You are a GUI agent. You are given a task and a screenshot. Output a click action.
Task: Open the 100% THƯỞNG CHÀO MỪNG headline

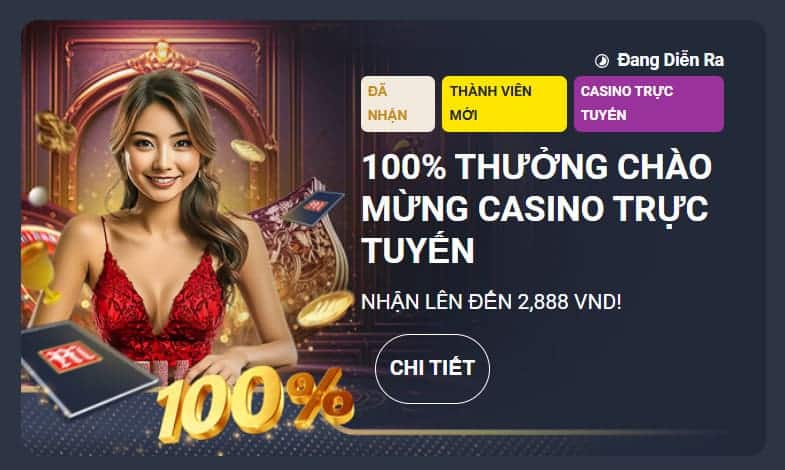coord(536,208)
